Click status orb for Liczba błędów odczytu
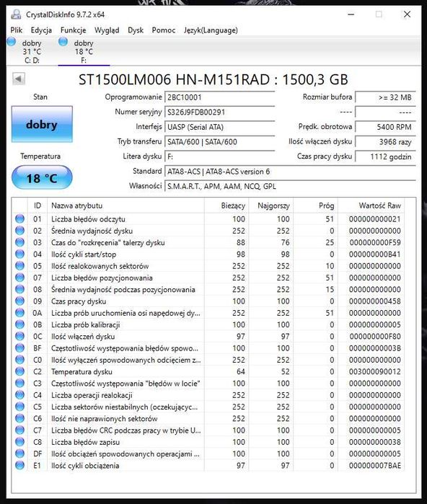The width and height of the screenshot is (427, 504). [20, 218]
